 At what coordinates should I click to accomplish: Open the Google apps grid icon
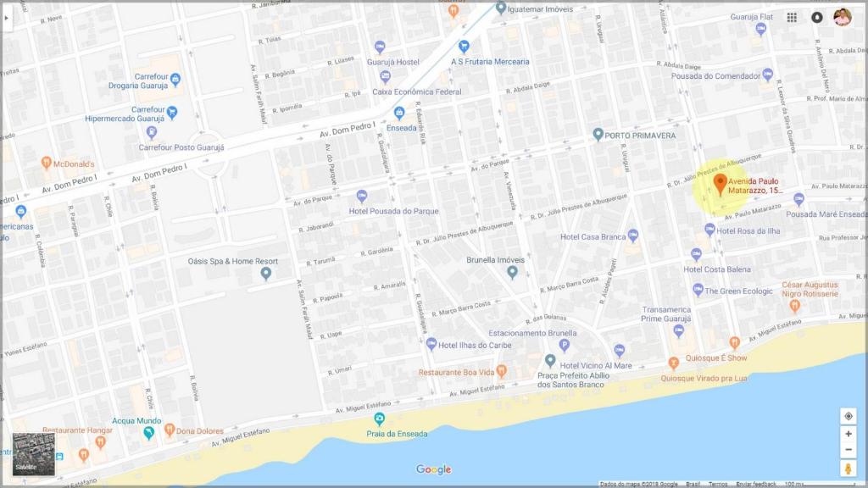coord(792,18)
